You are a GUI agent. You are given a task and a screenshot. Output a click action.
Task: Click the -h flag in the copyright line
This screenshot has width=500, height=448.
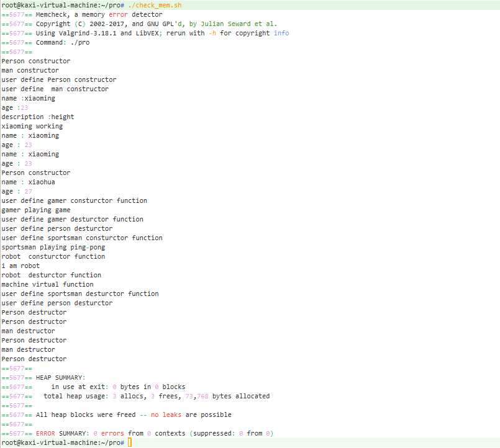[212, 33]
